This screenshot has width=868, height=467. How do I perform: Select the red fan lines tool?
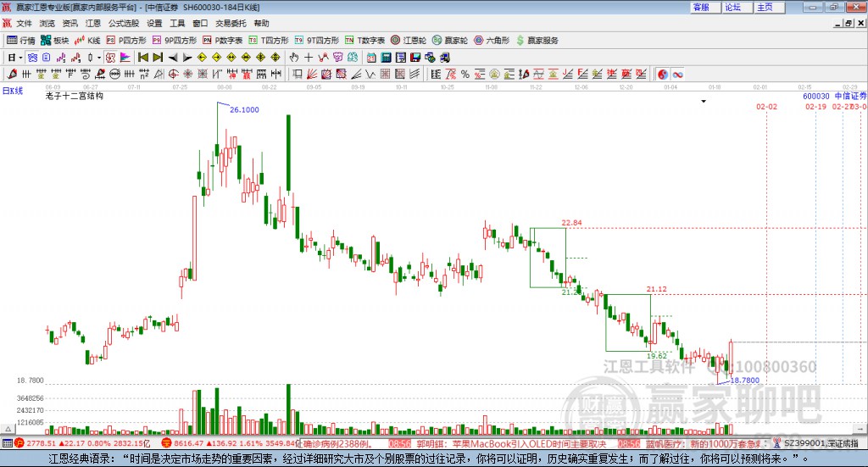pyautogui.click(x=312, y=74)
